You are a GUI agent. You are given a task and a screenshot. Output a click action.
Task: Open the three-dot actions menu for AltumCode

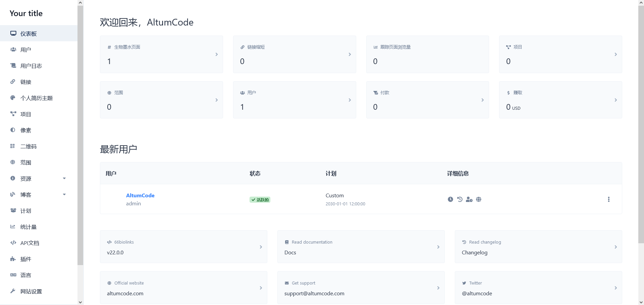[608, 199]
